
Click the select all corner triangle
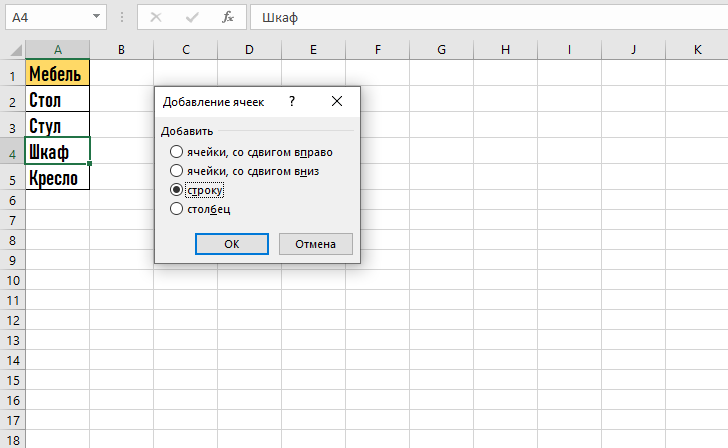pyautogui.click(x=16, y=49)
